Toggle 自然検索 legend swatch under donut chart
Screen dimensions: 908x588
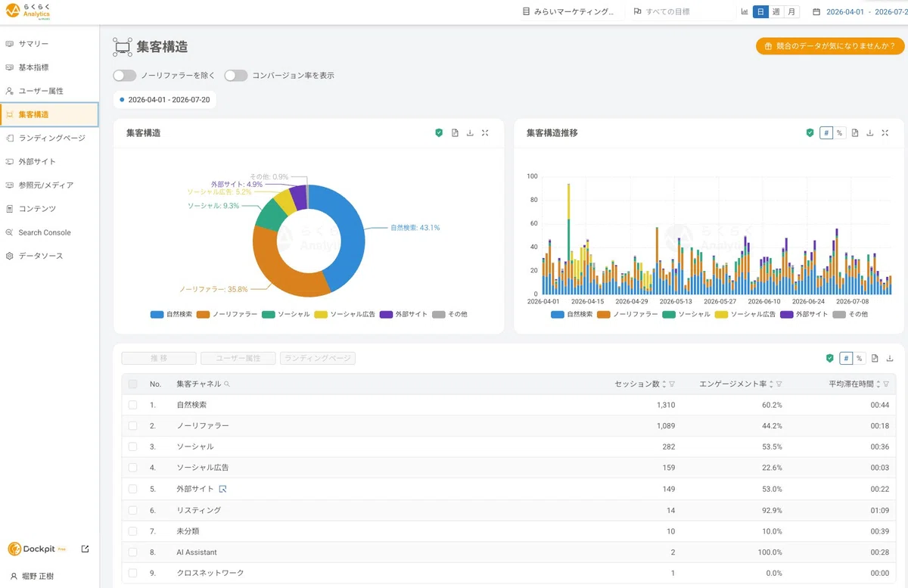point(157,314)
